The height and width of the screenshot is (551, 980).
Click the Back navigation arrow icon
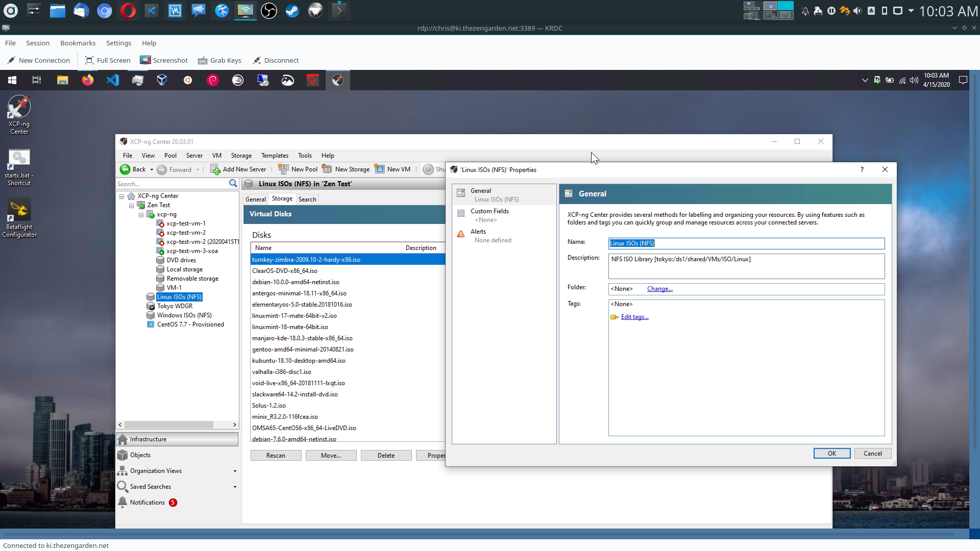pos(125,169)
